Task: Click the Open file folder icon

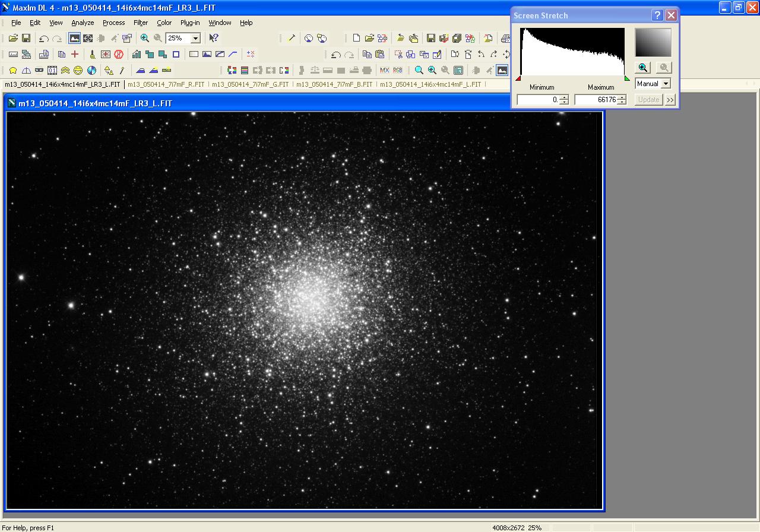Action: click(13, 38)
